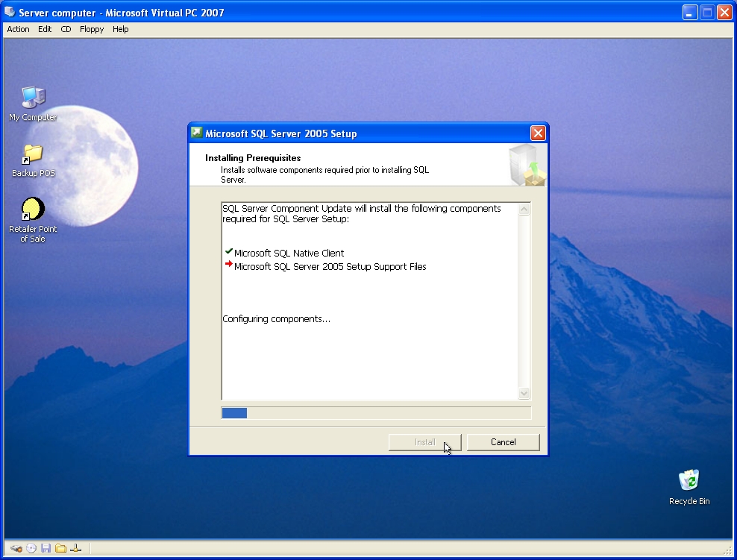
Task: Click the floppy disk status icon
Action: pos(46,548)
